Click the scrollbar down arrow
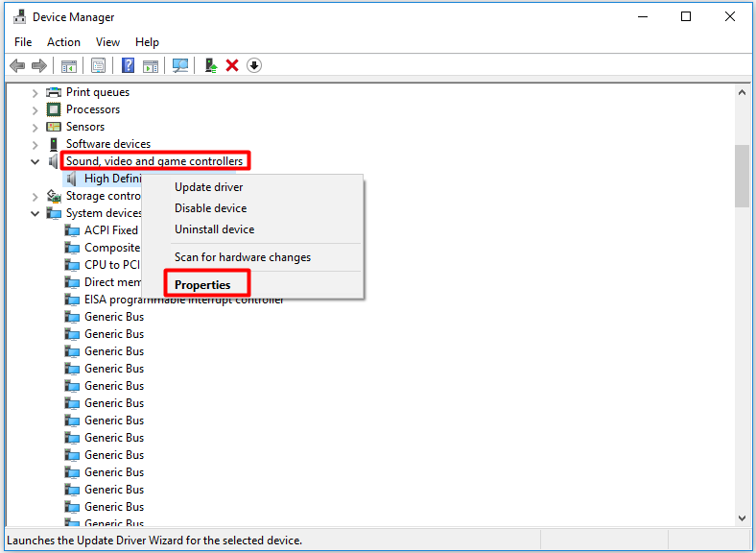The width and height of the screenshot is (756, 553). 742,518
